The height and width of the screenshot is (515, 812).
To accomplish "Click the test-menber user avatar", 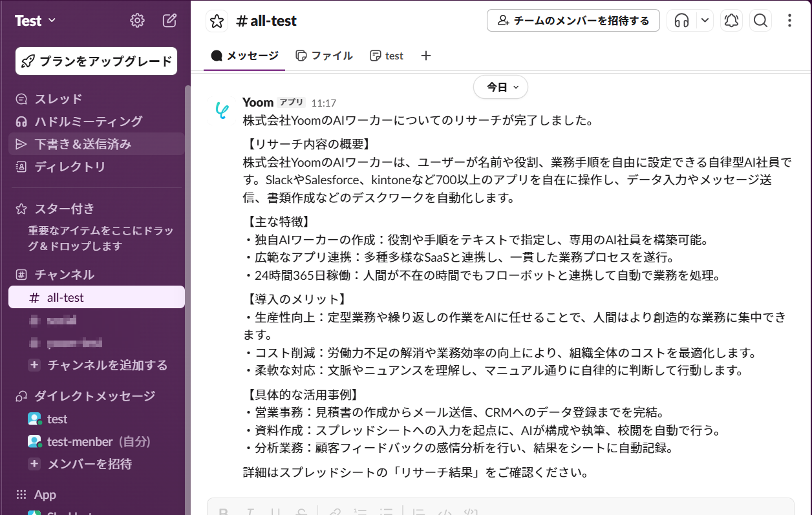I will pos(35,441).
